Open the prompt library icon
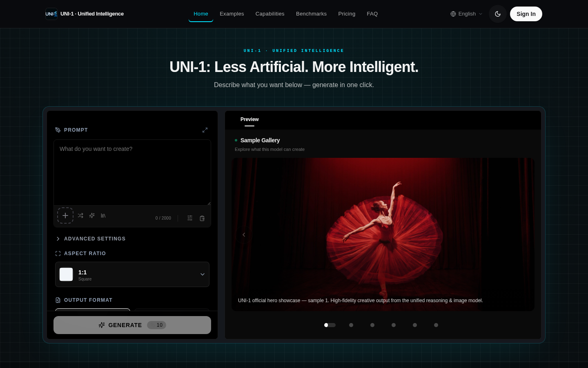 coord(103,215)
